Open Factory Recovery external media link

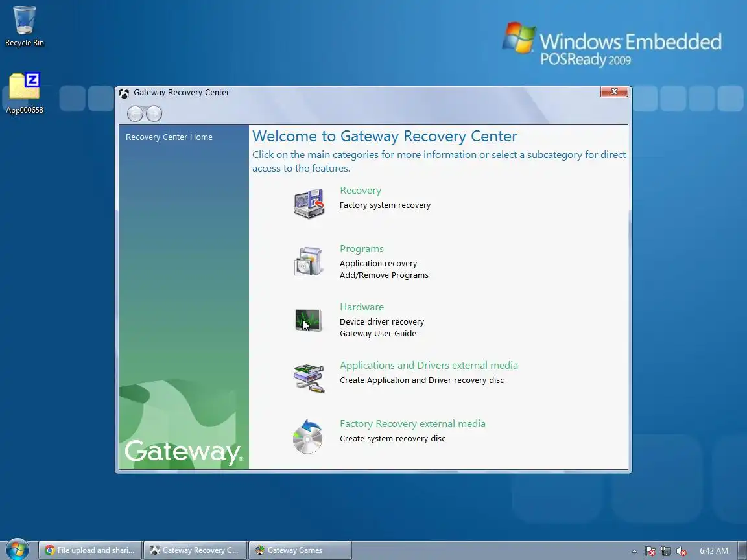click(412, 424)
